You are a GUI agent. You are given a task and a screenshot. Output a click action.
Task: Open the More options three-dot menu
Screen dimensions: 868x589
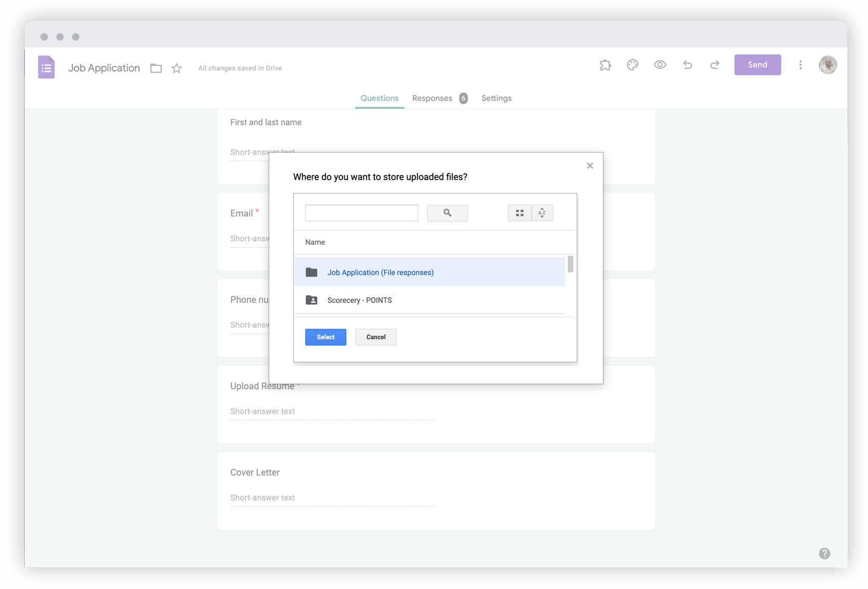tap(801, 65)
